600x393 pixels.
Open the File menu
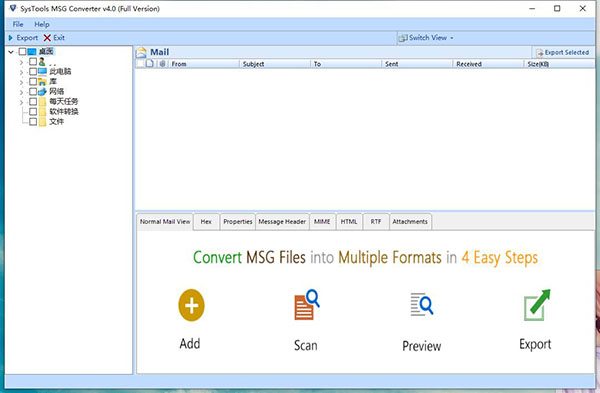click(x=18, y=24)
